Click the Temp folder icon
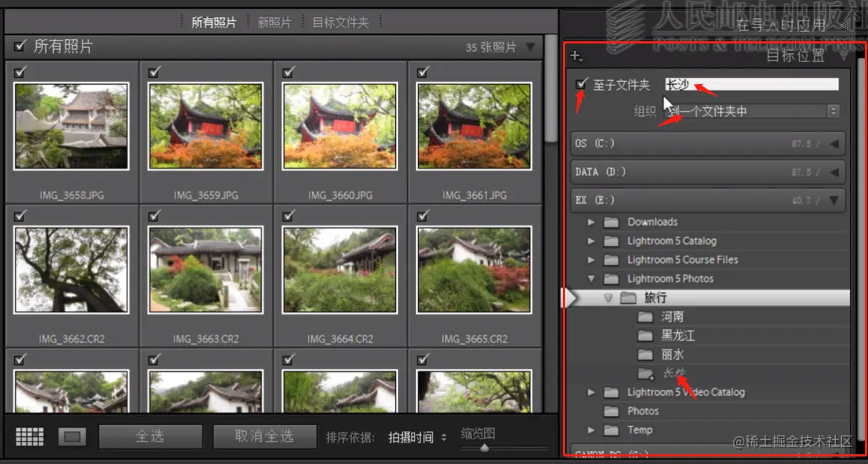This screenshot has height=464, width=868. (611, 430)
